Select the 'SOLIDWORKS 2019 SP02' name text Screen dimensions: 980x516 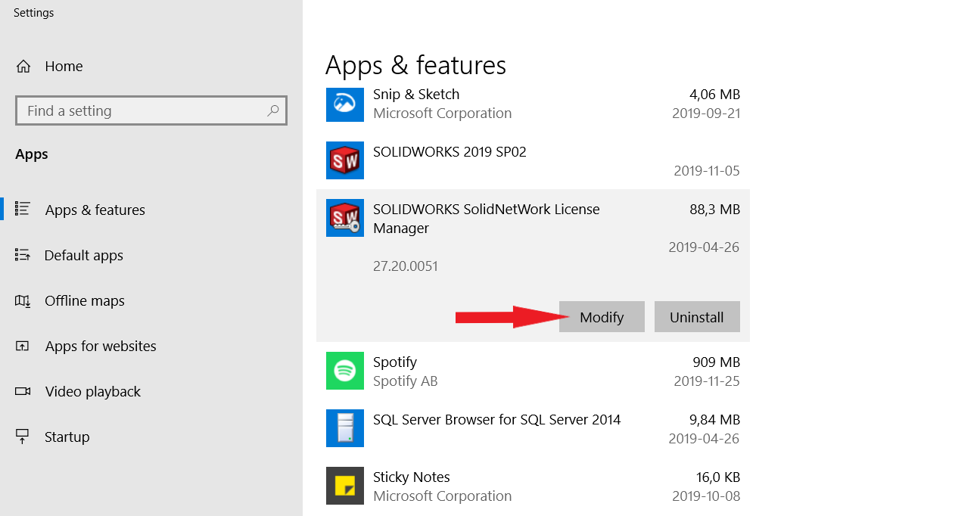(x=450, y=151)
